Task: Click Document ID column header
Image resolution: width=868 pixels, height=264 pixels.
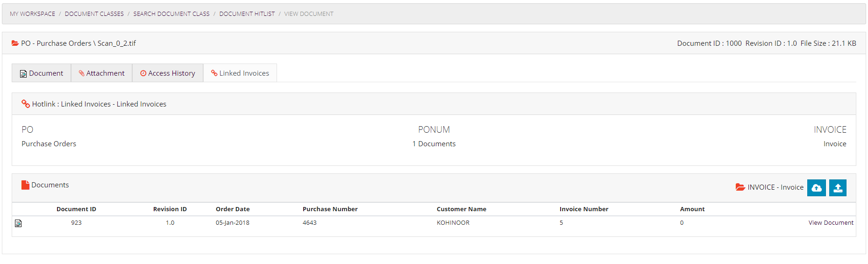Action: click(x=76, y=209)
